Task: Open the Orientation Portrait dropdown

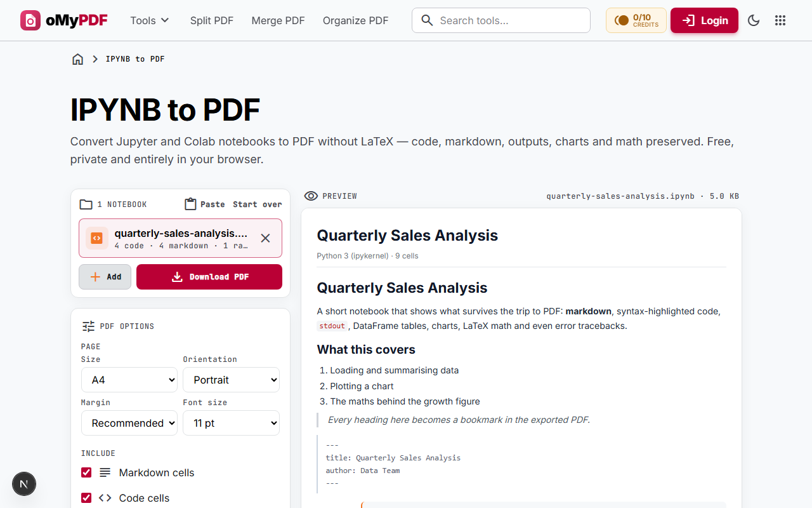Action: tap(232, 380)
